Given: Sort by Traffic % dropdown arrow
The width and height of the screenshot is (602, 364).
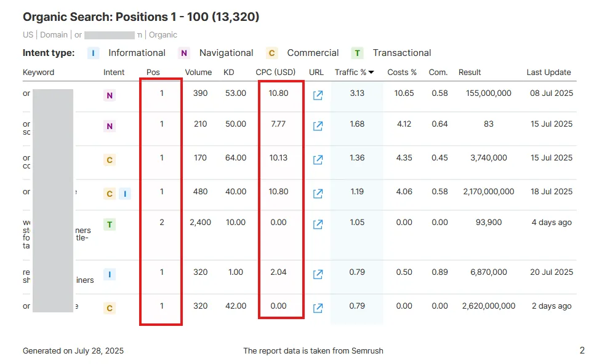Looking at the screenshot, I should click(x=371, y=72).
